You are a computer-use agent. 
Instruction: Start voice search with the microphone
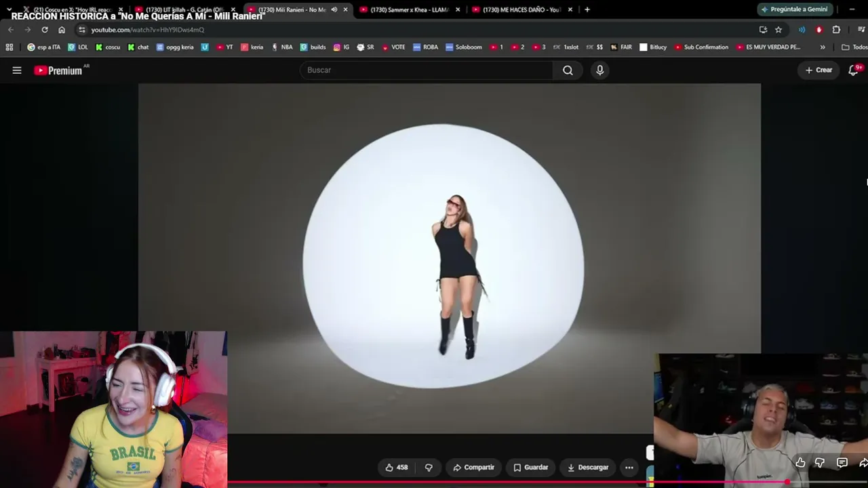599,70
